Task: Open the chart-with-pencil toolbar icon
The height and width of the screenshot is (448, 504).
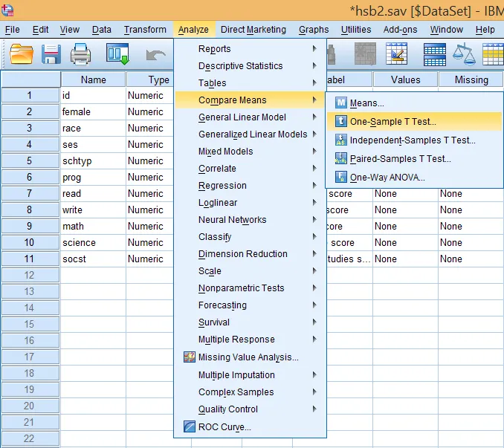Action: tap(397, 54)
